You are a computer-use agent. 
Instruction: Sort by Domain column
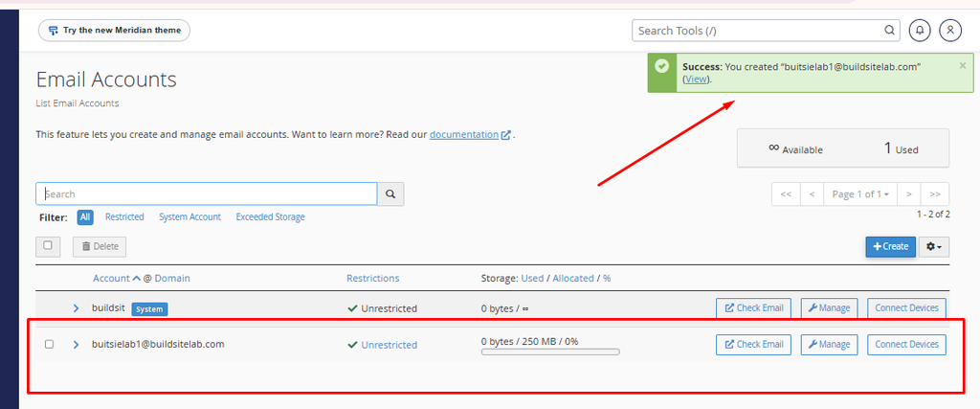click(x=172, y=279)
